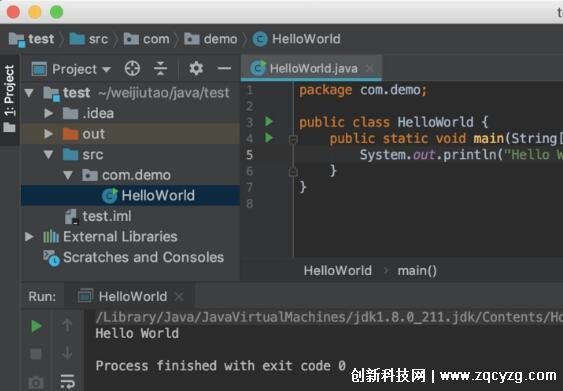The width and height of the screenshot is (563, 391).
Task: Collapse the src folder
Action: 48,155
